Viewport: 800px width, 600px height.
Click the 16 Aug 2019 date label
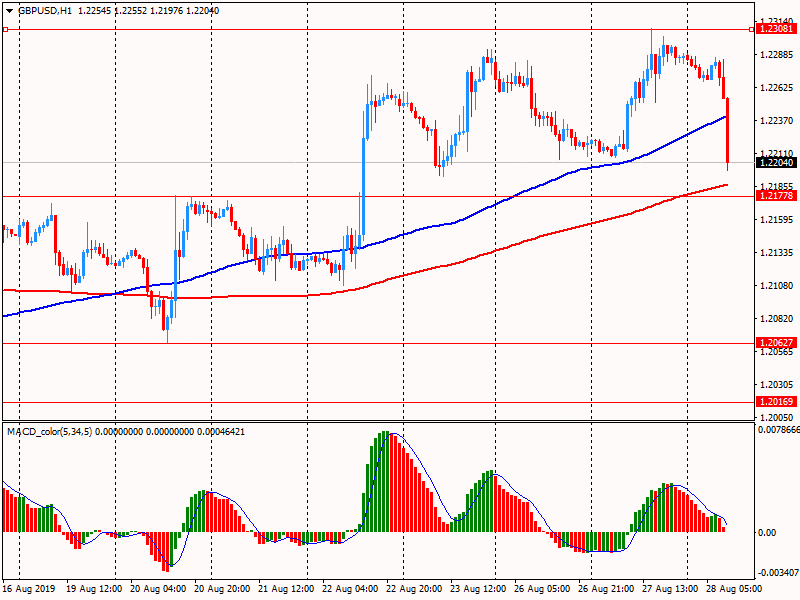[x=29, y=589]
